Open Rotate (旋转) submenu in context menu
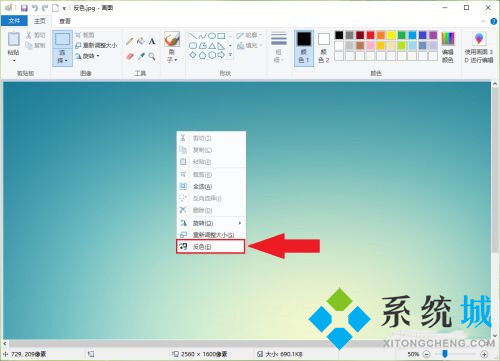Screen dimensions: 500x361 tap(211, 223)
